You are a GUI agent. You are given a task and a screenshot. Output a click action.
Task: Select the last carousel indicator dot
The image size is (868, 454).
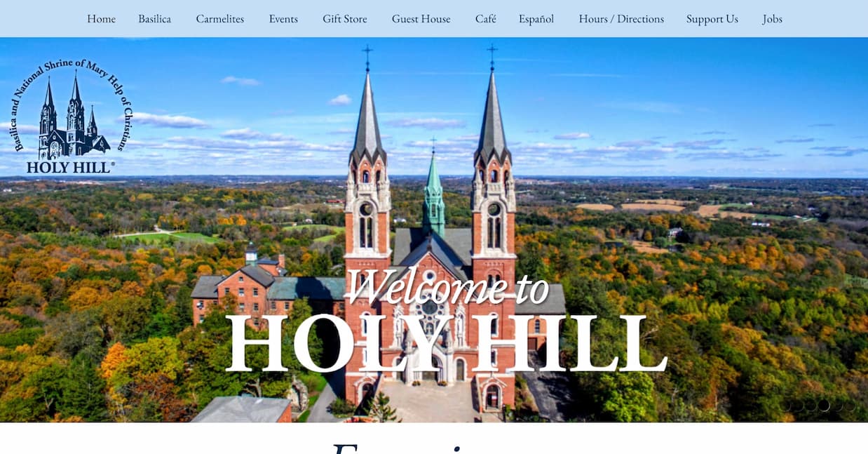[850, 405]
